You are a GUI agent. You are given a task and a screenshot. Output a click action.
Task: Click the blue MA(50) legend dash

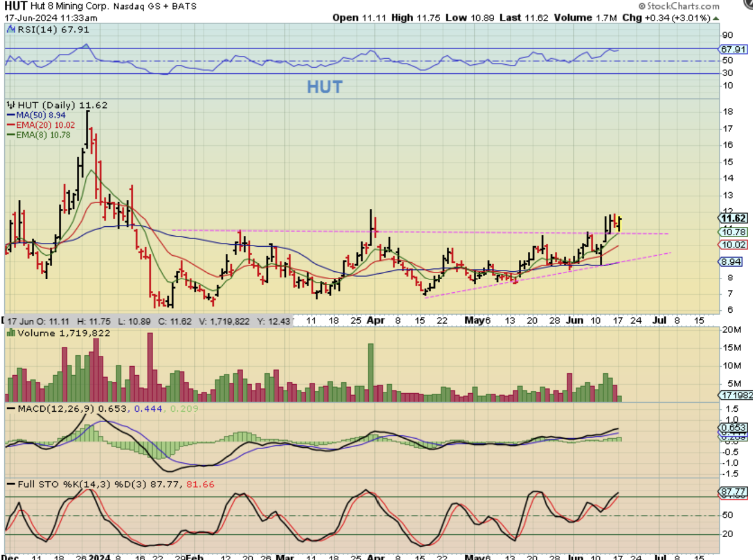point(11,115)
